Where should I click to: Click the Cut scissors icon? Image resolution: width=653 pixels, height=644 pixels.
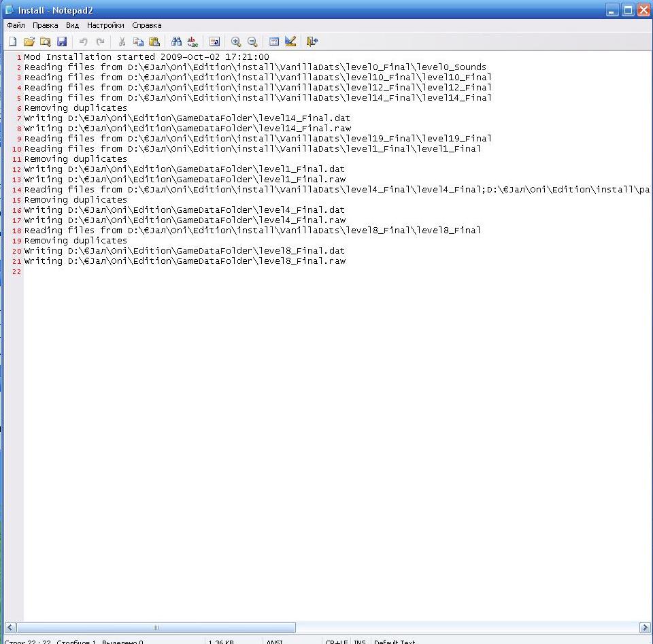tap(122, 41)
